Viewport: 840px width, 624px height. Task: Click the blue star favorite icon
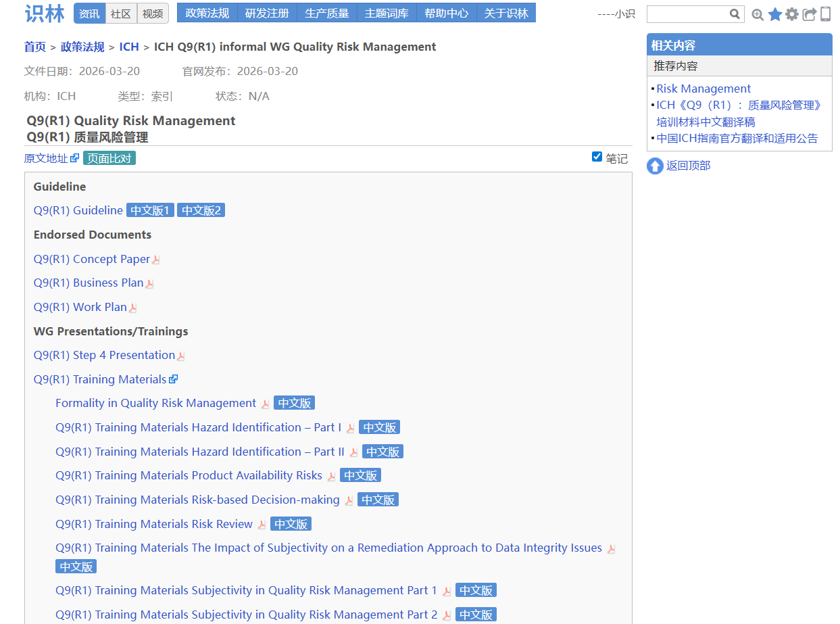(775, 14)
